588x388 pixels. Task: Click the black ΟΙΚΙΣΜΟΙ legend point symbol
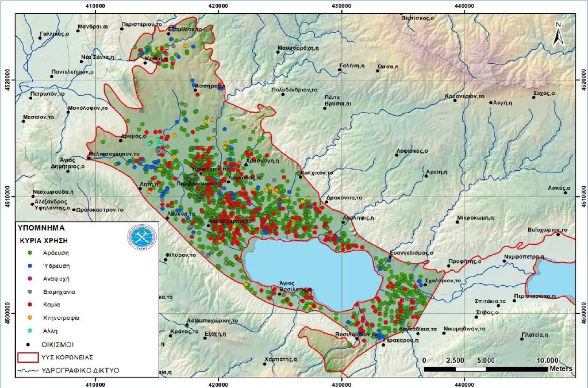[x=30, y=344]
